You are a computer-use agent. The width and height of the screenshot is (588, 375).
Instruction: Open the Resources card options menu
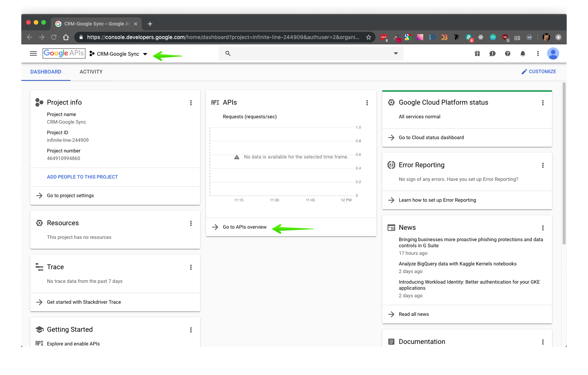(191, 223)
